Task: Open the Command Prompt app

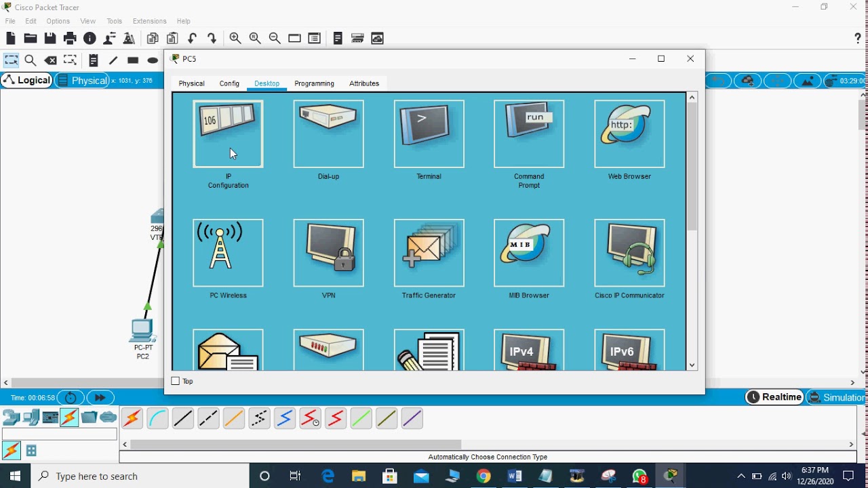Action: click(529, 134)
